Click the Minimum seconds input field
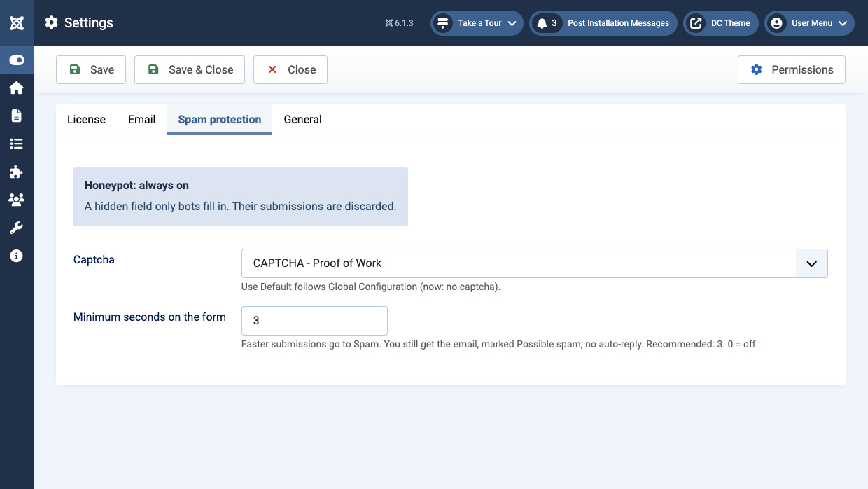This screenshot has width=868, height=489. coord(314,321)
